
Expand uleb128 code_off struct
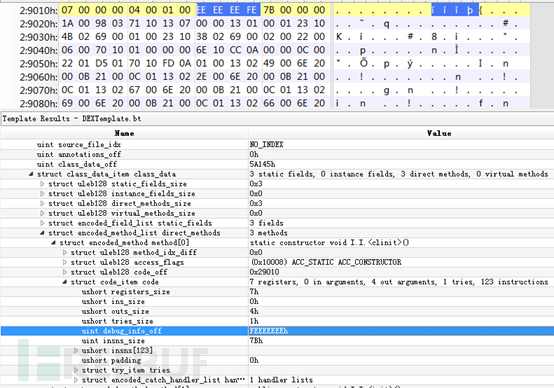pyautogui.click(x=65, y=272)
